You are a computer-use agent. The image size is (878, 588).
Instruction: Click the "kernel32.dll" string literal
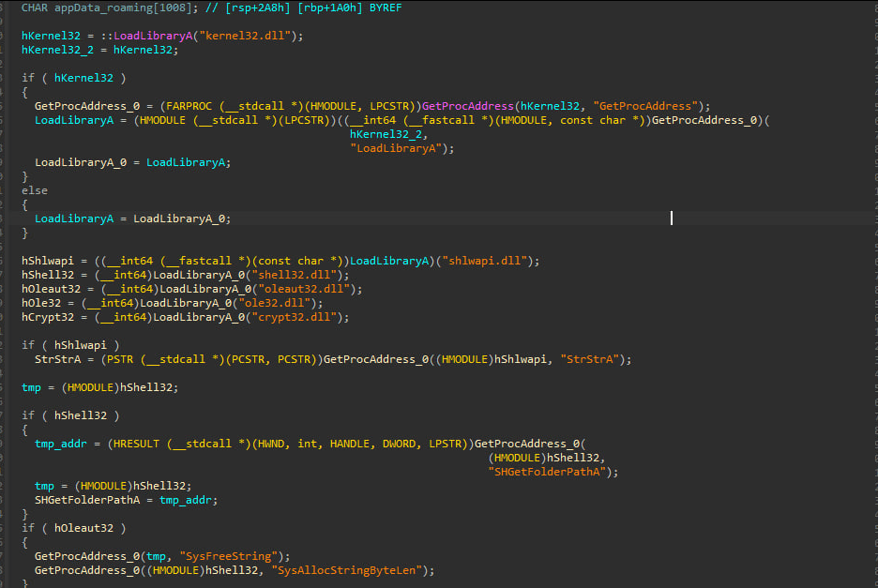point(245,36)
